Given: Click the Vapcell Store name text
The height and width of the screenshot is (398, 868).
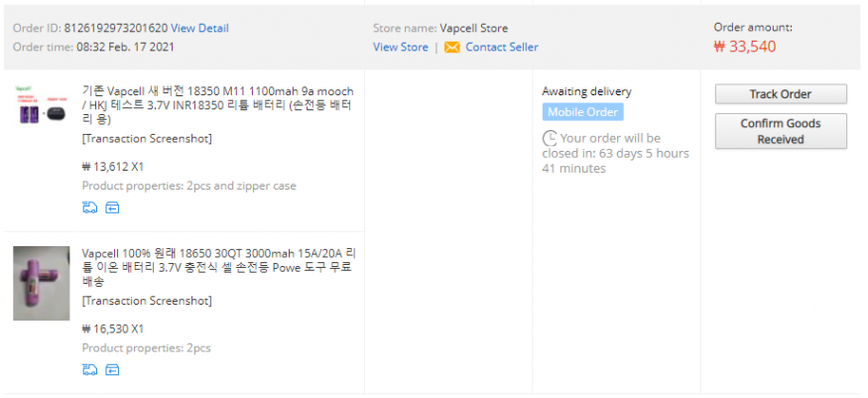Looking at the screenshot, I should click(x=475, y=28).
